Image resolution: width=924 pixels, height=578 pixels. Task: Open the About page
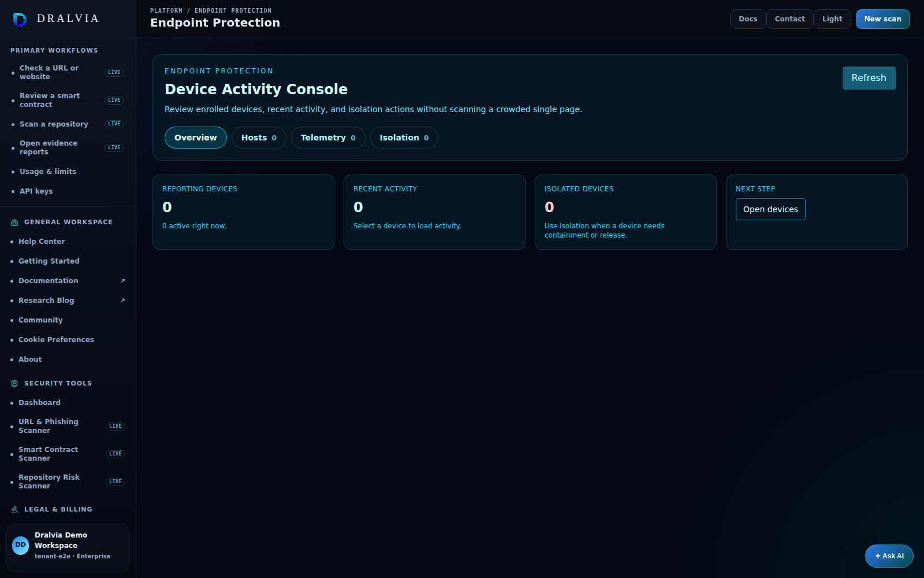68,360
